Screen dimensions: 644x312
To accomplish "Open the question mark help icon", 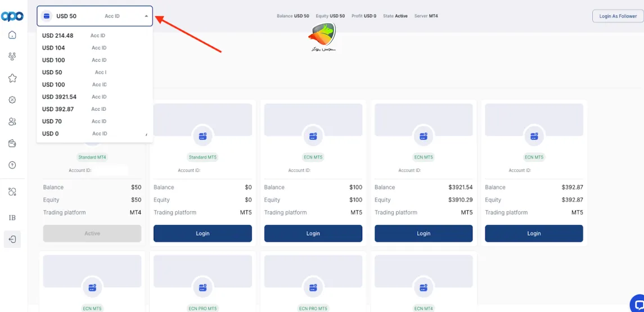I will (x=12, y=165).
